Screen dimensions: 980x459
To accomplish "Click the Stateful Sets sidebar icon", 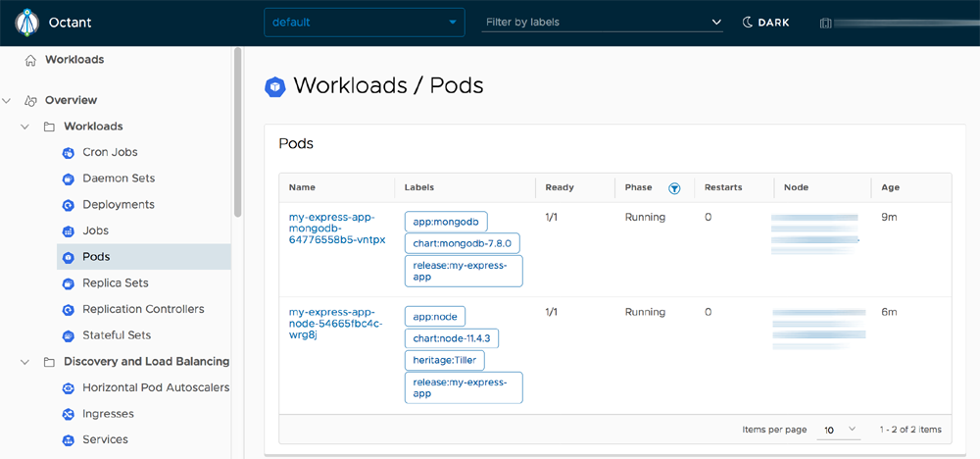I will pyautogui.click(x=69, y=335).
